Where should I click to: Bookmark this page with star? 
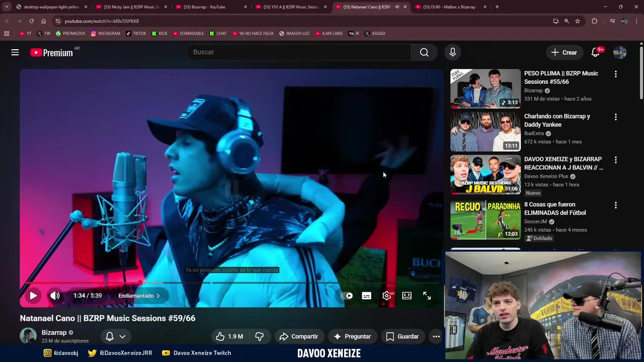click(x=578, y=21)
